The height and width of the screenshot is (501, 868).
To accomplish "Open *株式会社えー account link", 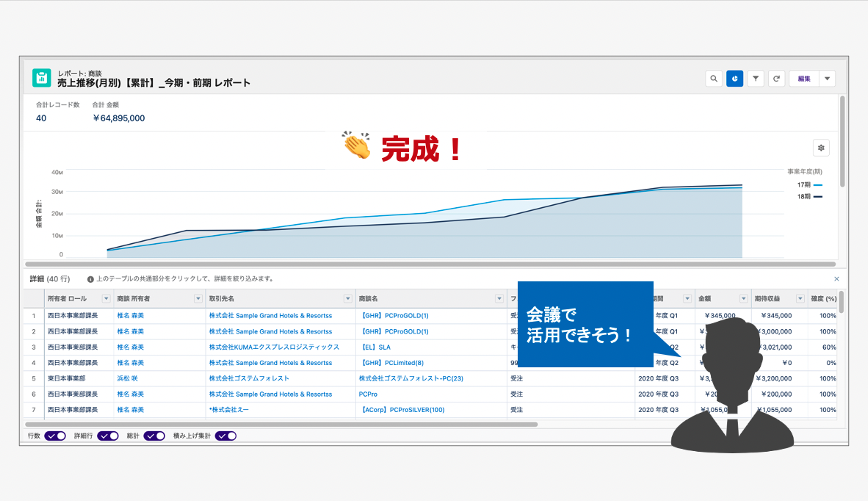I will 228,410.
